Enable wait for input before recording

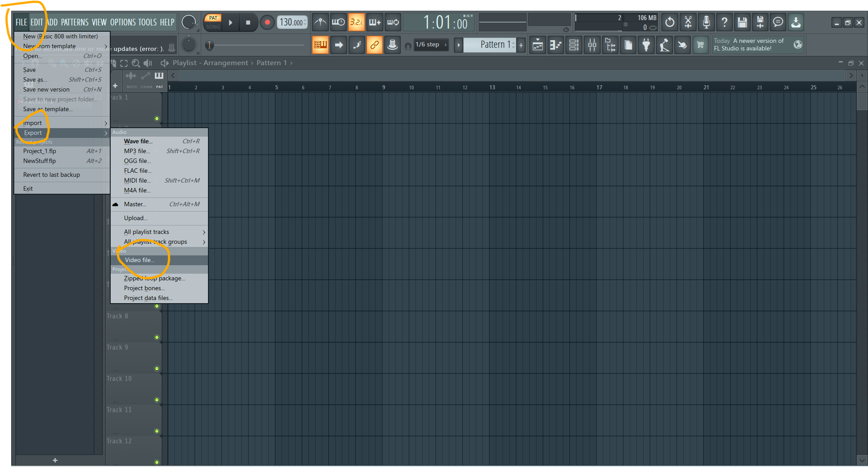point(338,22)
